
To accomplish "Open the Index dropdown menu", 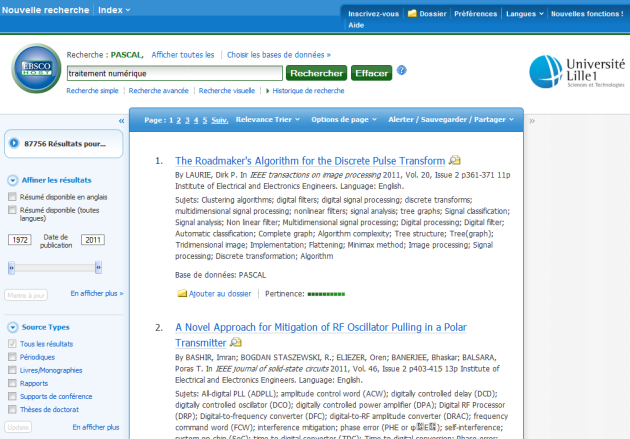I will click(x=114, y=10).
